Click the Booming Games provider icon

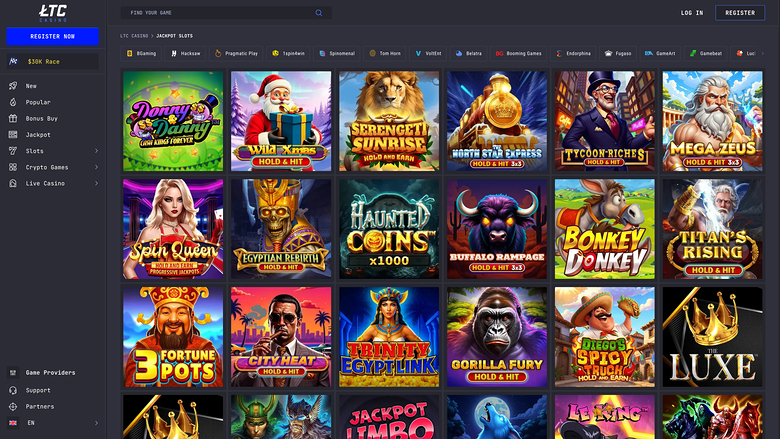499,53
